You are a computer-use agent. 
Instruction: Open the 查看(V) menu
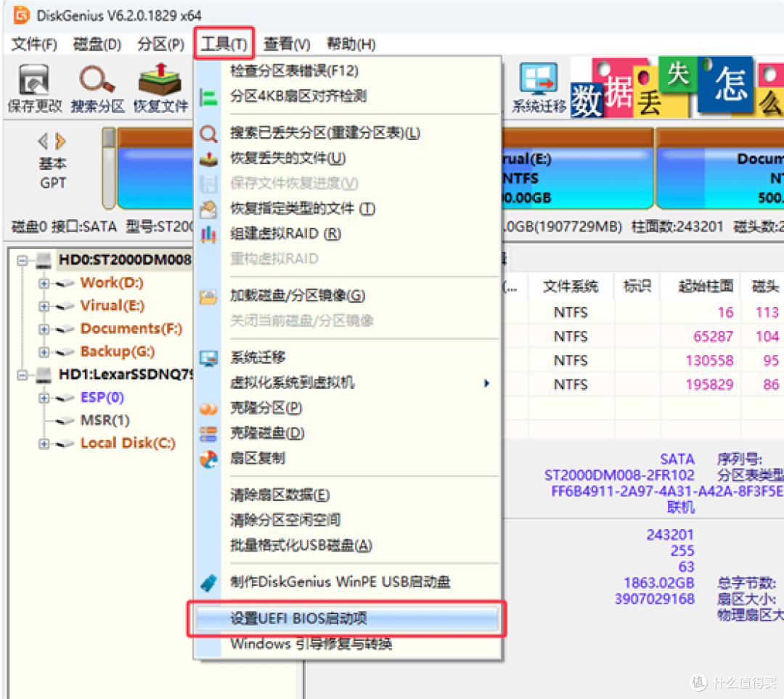point(287,44)
